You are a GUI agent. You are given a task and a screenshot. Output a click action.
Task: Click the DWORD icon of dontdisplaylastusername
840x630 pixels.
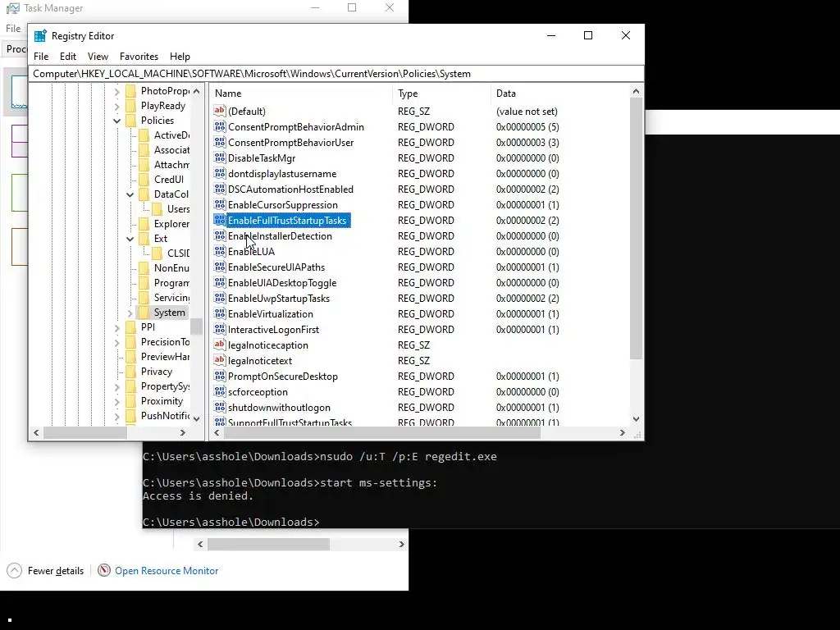pyautogui.click(x=220, y=174)
